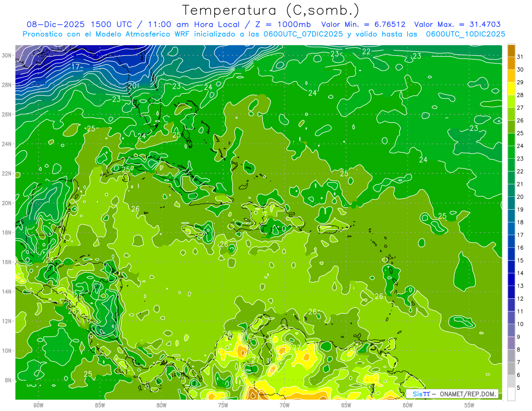This screenshot has height=411, width=532.
Task: Click colorbar label "31"
Action: 520,57
